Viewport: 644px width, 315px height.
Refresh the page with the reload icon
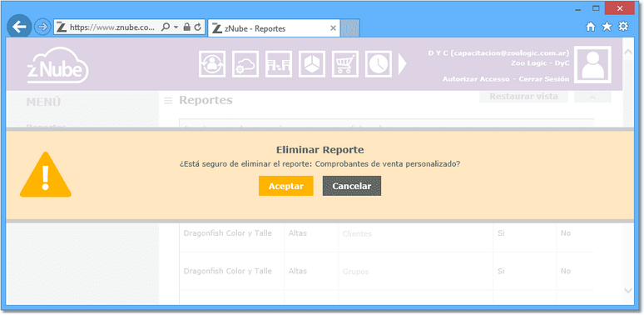(x=198, y=27)
